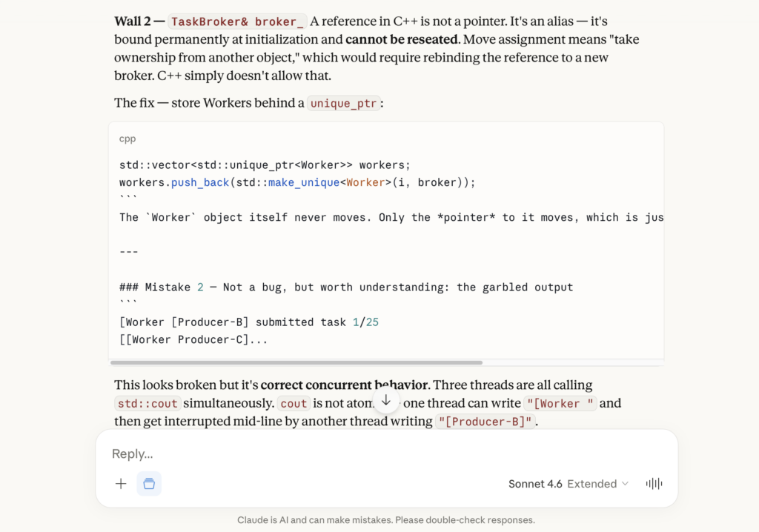
Task: Click the TaskBroker& broker_ inline code
Action: [238, 21]
